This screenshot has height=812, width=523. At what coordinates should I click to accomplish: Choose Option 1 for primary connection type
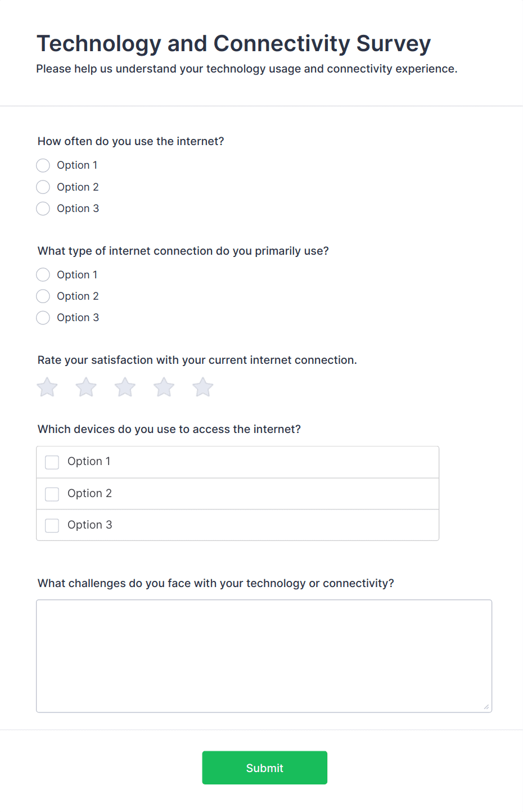coord(43,274)
